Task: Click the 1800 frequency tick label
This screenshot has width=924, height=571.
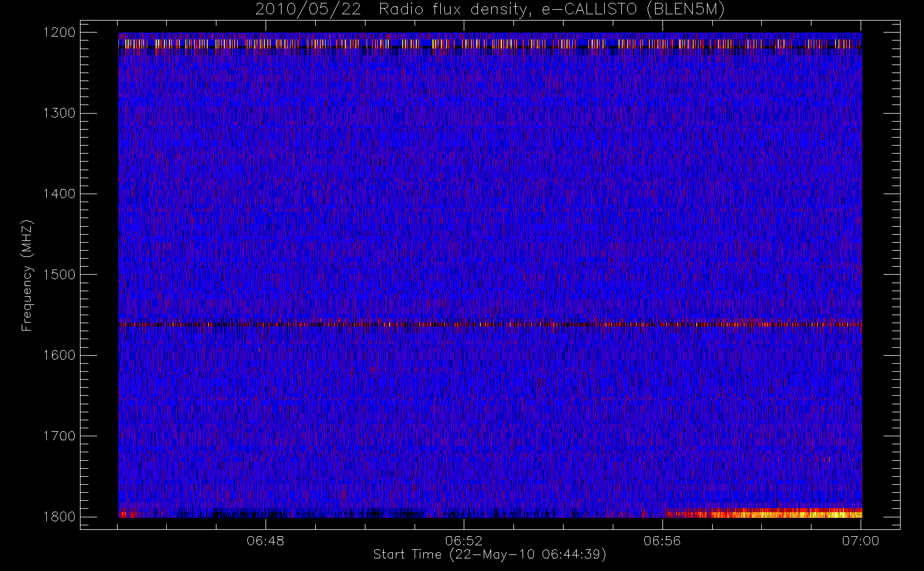Action: click(x=59, y=517)
